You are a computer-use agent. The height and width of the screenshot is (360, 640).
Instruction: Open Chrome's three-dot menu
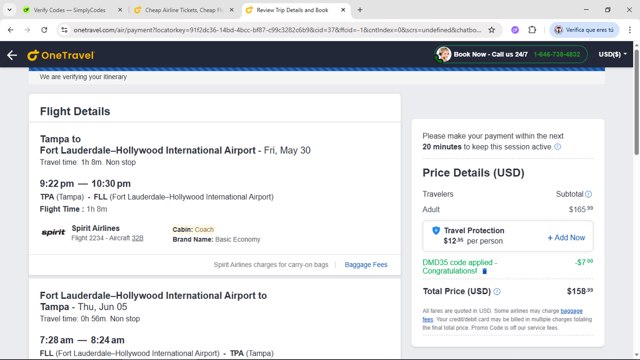(630, 30)
